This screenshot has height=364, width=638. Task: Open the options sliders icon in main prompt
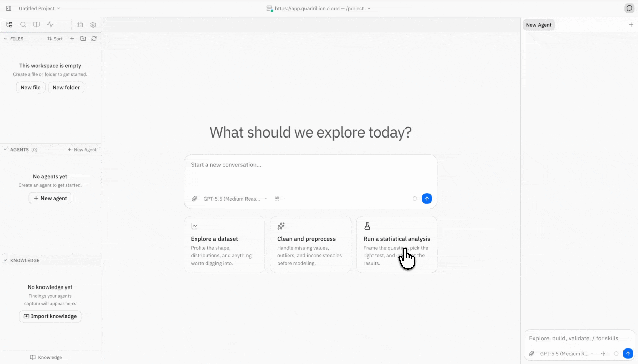click(x=277, y=199)
